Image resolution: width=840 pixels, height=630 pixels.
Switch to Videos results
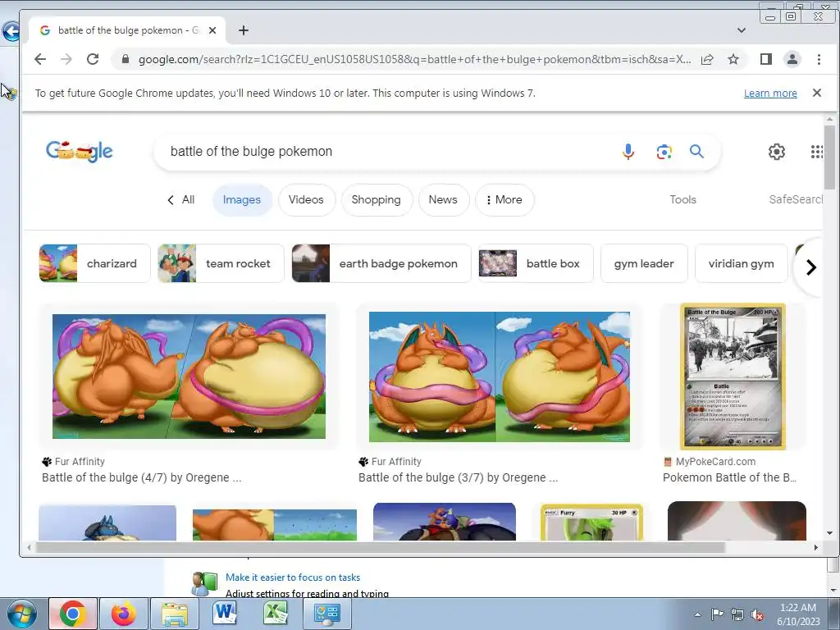click(x=307, y=200)
